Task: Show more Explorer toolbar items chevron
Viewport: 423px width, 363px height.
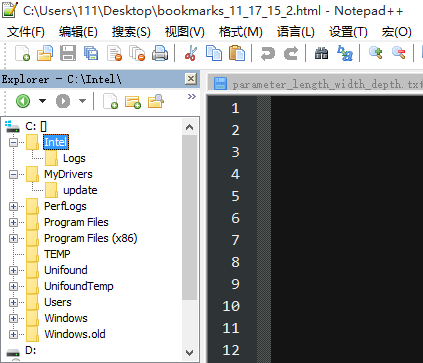Action: [x=191, y=97]
